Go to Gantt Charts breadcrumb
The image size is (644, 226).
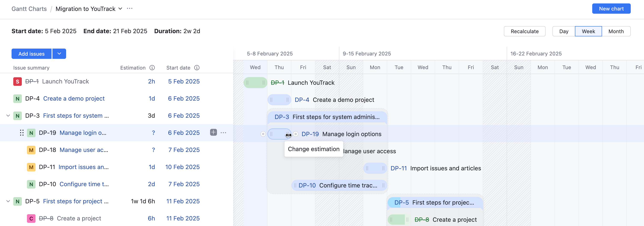(29, 9)
